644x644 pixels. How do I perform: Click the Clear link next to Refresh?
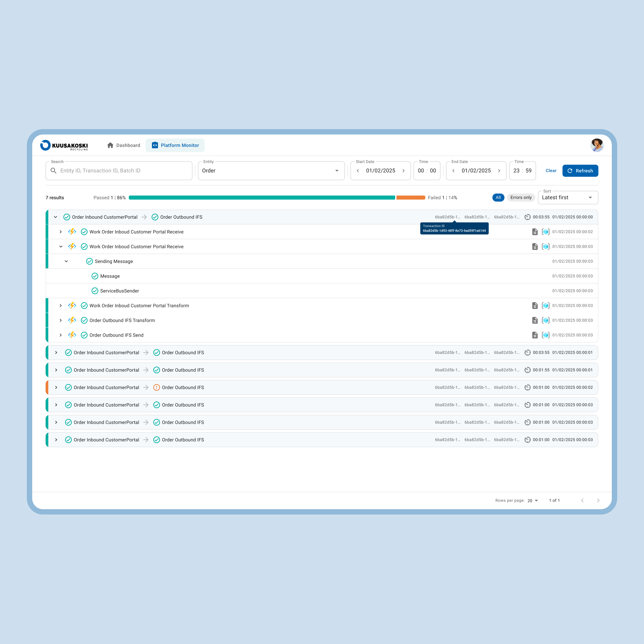551,171
